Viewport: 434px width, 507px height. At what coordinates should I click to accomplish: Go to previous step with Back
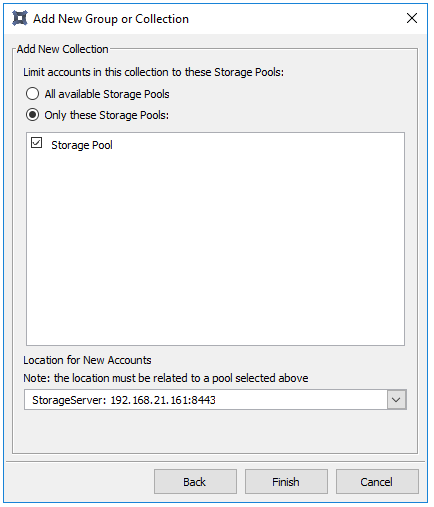pos(195,482)
